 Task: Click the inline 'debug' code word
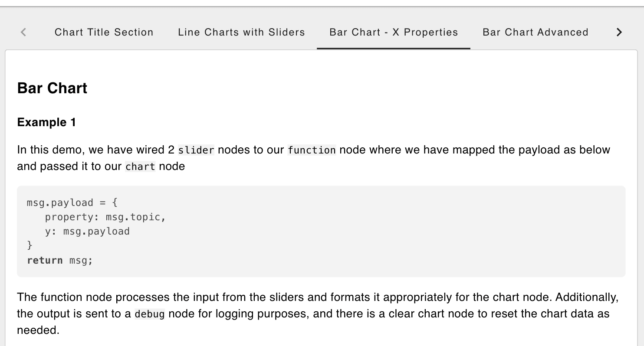click(x=150, y=314)
